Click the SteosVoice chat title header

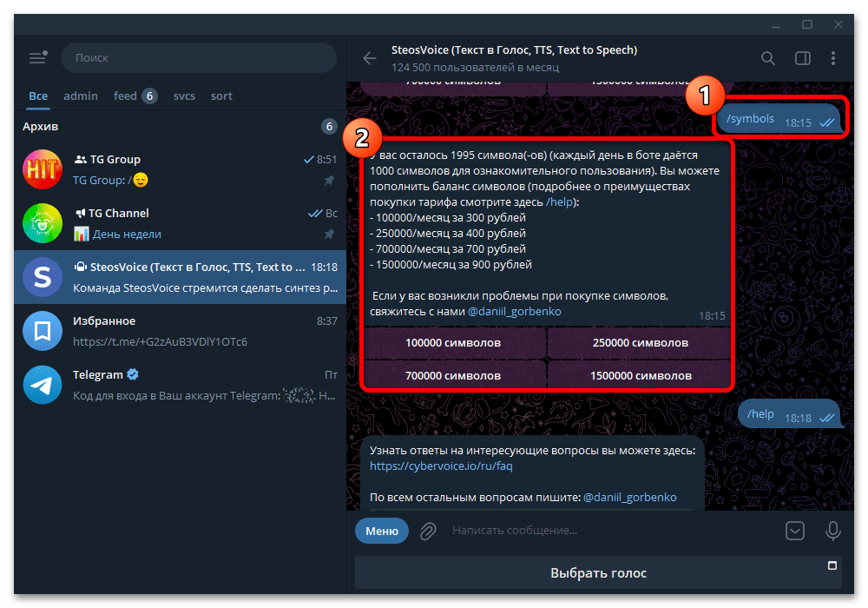click(514, 50)
